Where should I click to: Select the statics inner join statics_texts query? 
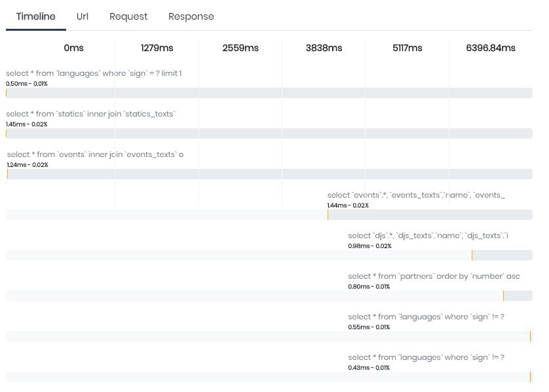coord(90,114)
